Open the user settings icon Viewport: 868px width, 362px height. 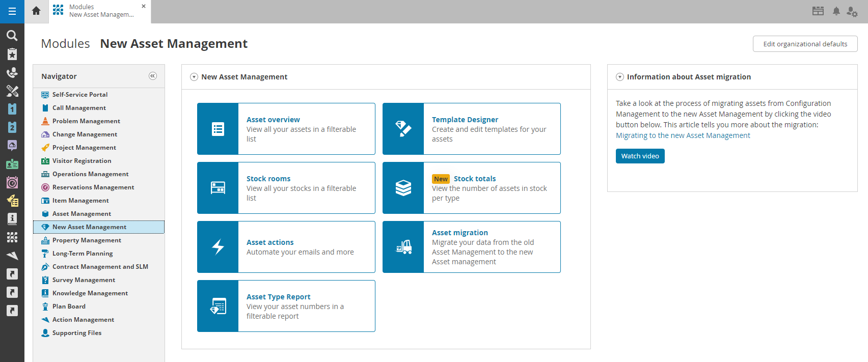click(x=852, y=11)
